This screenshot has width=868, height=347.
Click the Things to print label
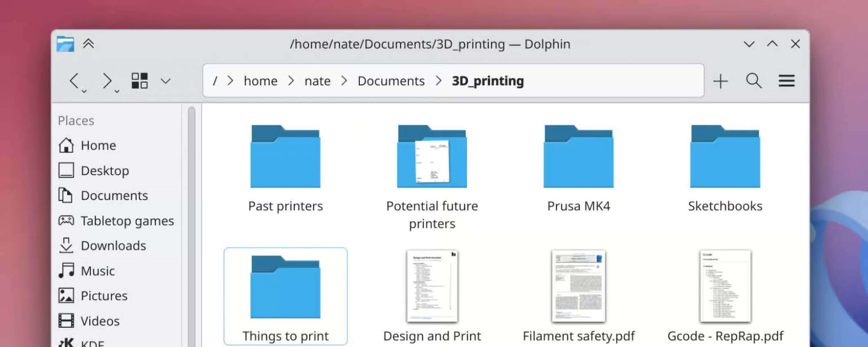pyautogui.click(x=285, y=336)
